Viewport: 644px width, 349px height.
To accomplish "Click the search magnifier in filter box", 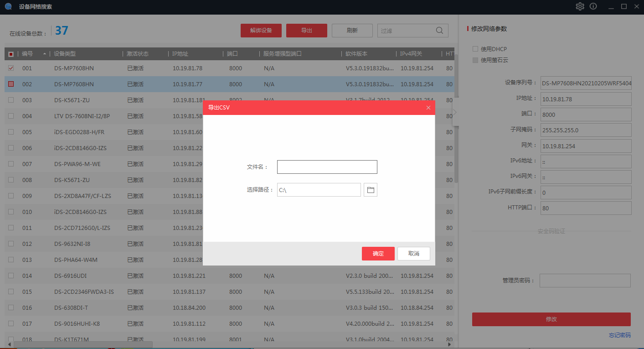I will (439, 31).
